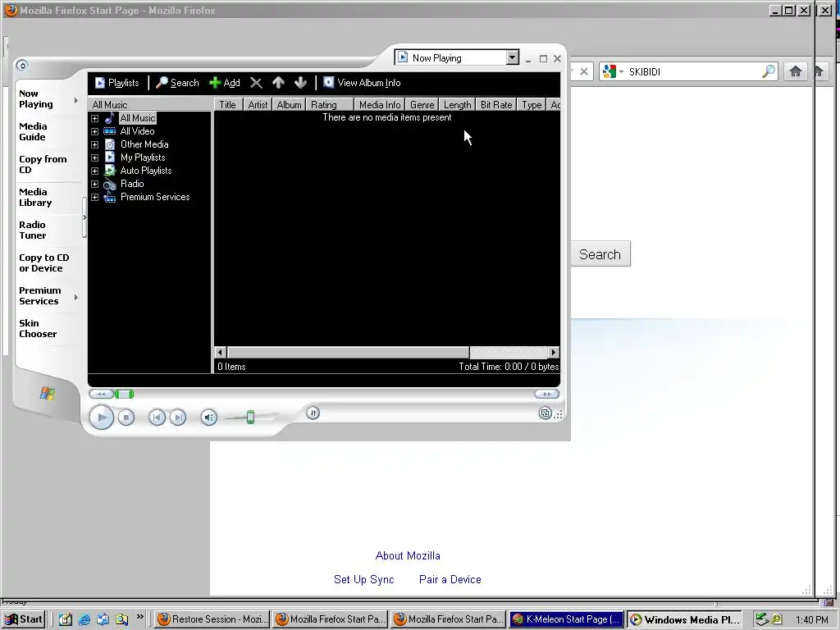Toggle the shuffle button in player
Image resolution: width=840 pixels, height=630 pixels.
point(313,413)
